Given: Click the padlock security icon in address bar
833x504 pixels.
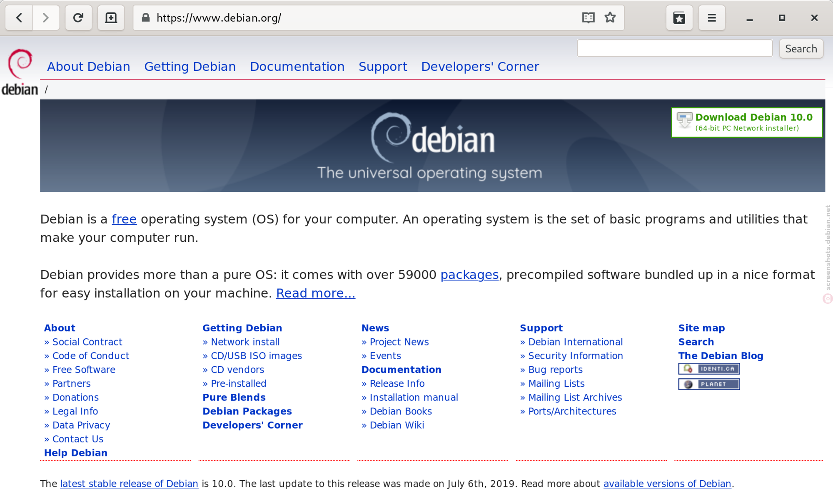Looking at the screenshot, I should point(145,18).
